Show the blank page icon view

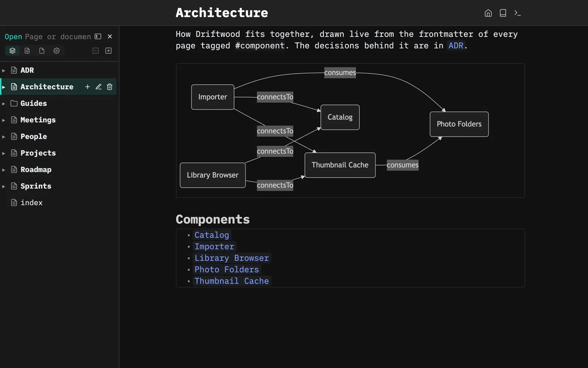(42, 51)
